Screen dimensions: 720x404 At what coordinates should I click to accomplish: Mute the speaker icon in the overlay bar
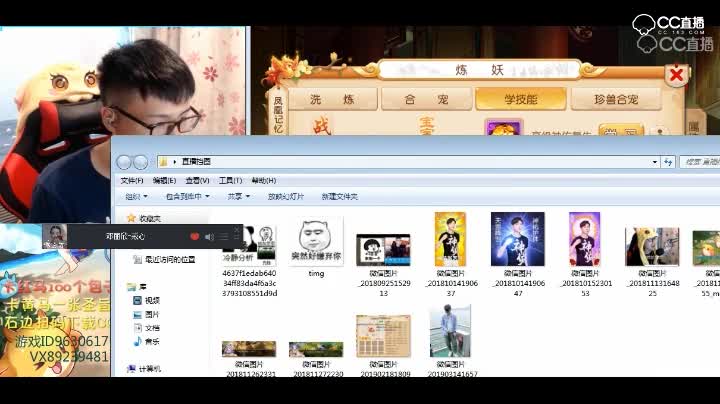click(209, 237)
